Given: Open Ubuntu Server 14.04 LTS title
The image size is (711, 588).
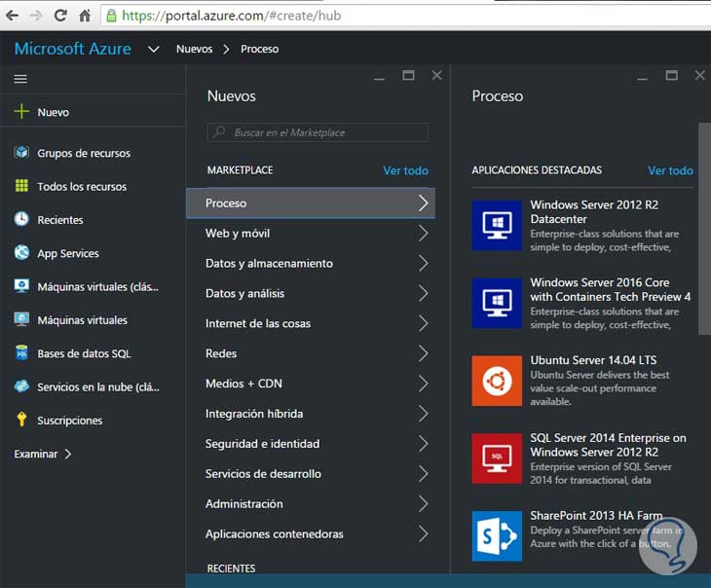Looking at the screenshot, I should point(593,360).
